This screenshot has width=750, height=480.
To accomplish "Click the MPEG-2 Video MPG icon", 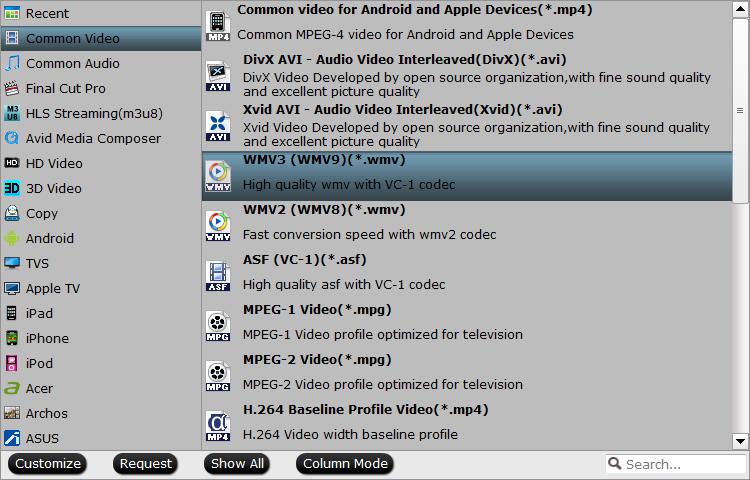I will pyautogui.click(x=218, y=376).
